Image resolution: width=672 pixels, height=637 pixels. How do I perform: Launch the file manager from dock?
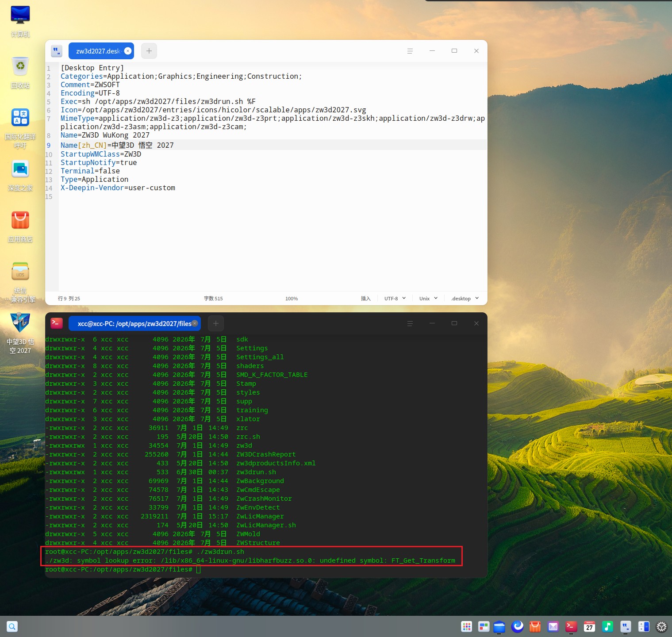[499, 626]
